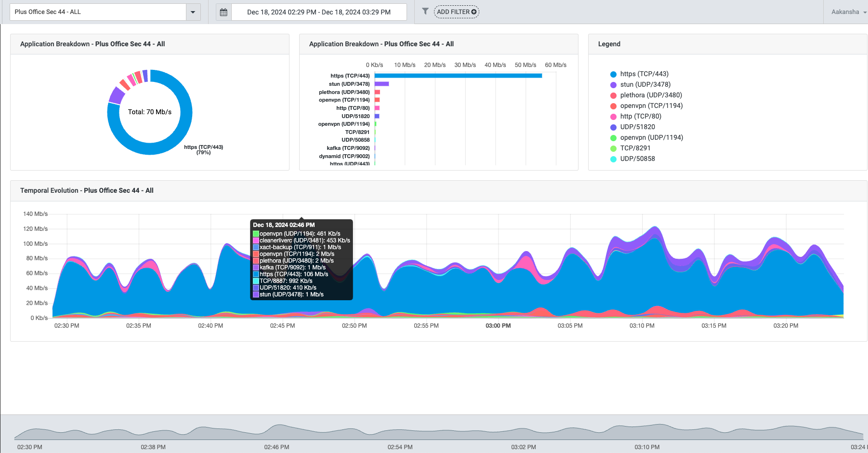Click the 02:46 PM marker on timeline navigator
The width and height of the screenshot is (868, 453).
[x=276, y=447]
